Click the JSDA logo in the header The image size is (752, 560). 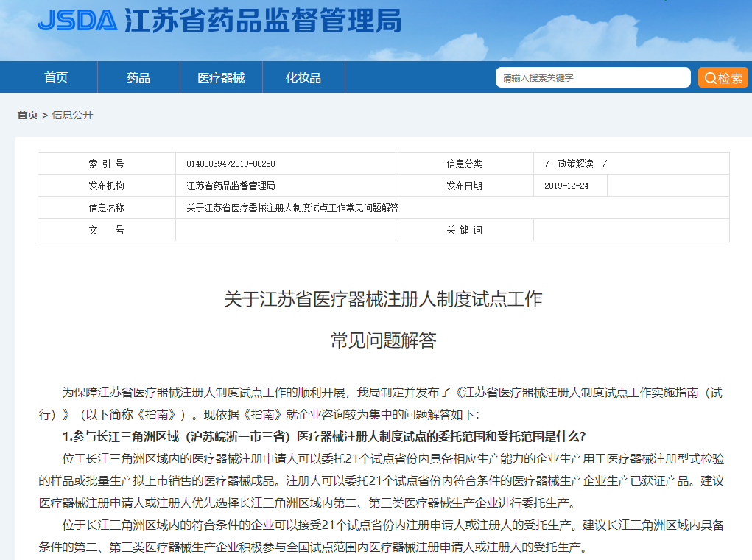tap(77, 20)
